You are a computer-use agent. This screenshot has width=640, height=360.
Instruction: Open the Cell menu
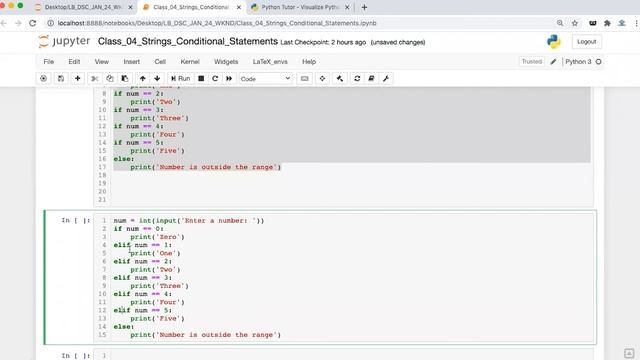point(160,62)
